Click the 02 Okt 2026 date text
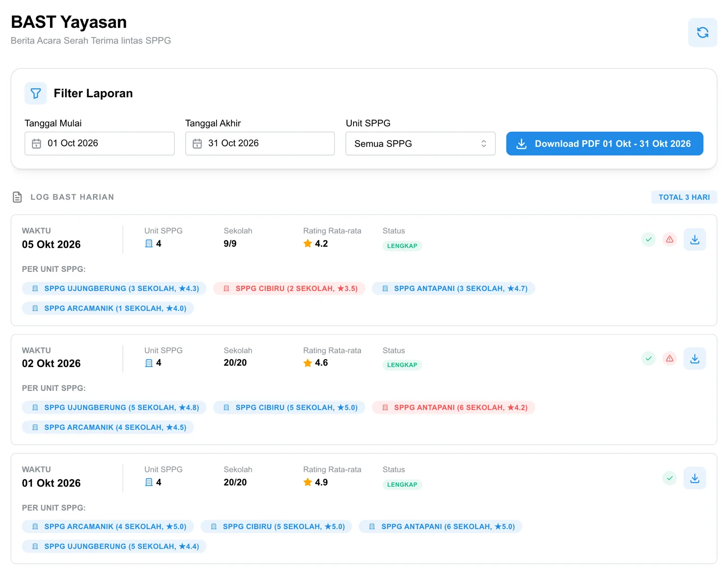 click(x=51, y=364)
